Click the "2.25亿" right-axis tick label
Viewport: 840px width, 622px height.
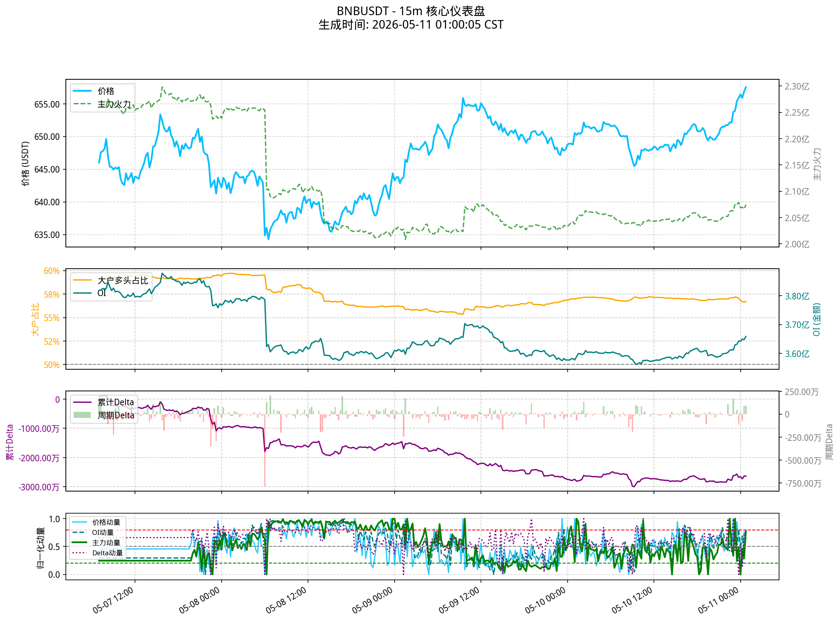coord(797,113)
